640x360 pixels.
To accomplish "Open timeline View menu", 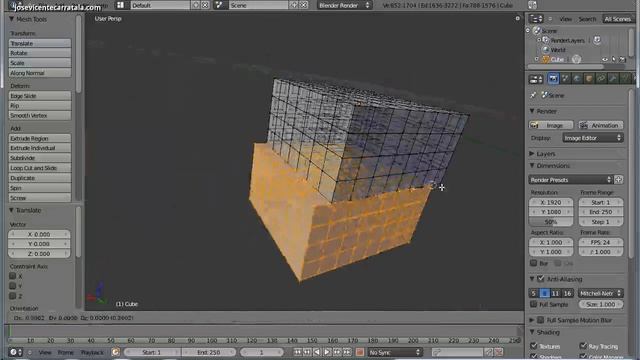I will (x=45, y=352).
